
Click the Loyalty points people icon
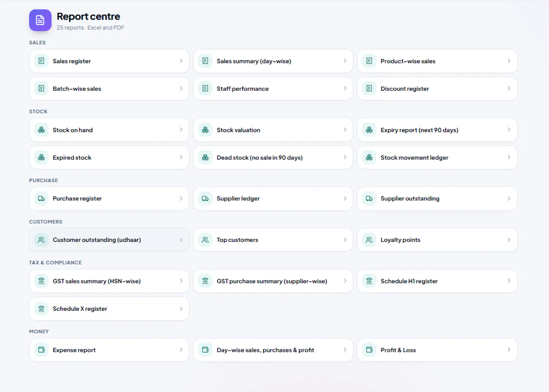369,240
